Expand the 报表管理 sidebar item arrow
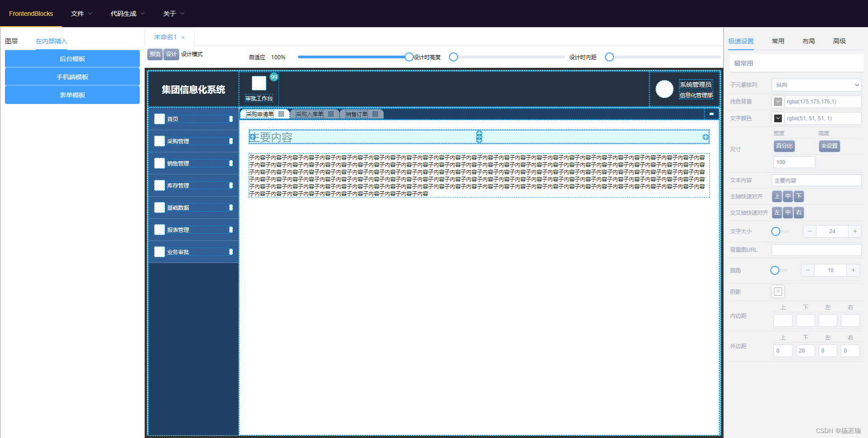This screenshot has width=868, height=438. [231, 230]
